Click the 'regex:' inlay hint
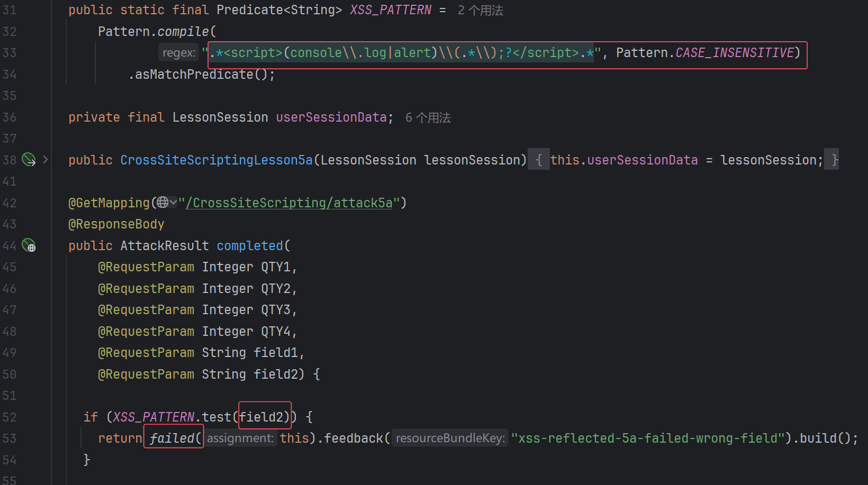 (x=178, y=52)
